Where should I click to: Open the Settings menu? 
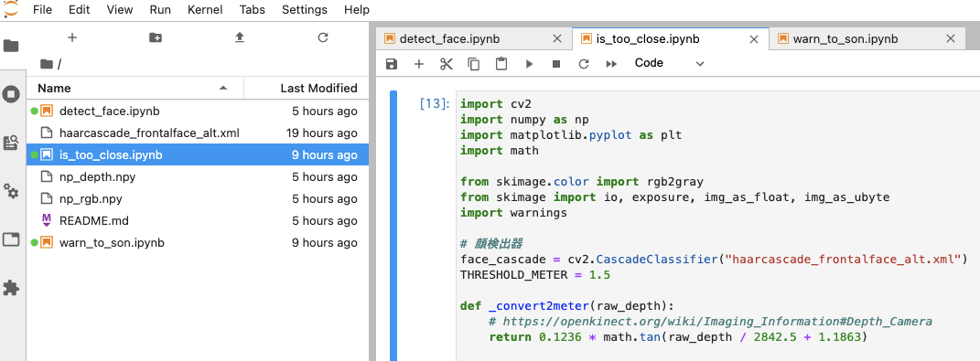coord(305,9)
